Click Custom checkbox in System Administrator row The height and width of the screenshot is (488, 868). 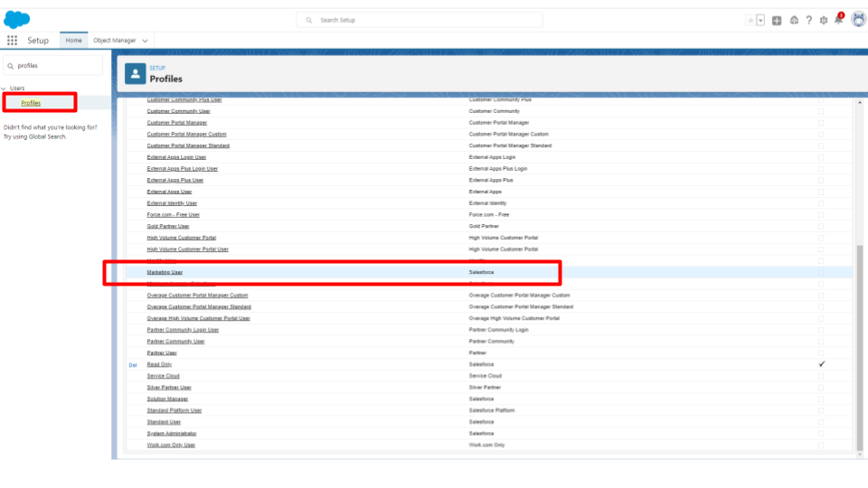(821, 434)
